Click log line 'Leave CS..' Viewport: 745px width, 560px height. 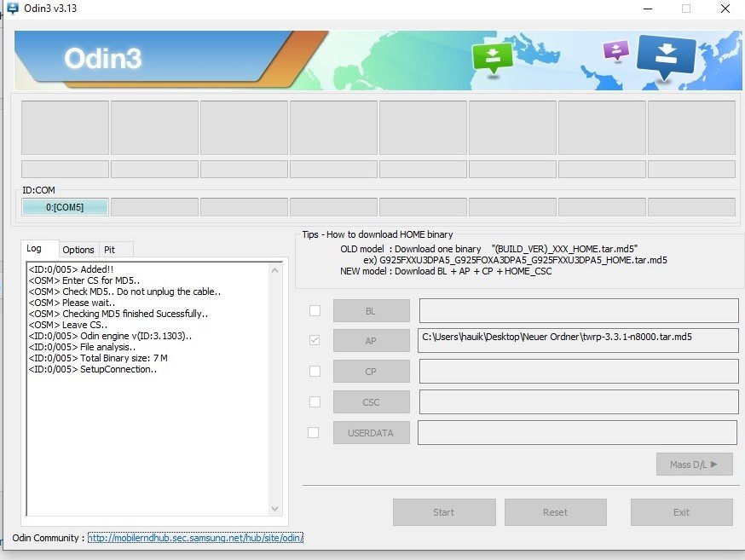click(68, 325)
